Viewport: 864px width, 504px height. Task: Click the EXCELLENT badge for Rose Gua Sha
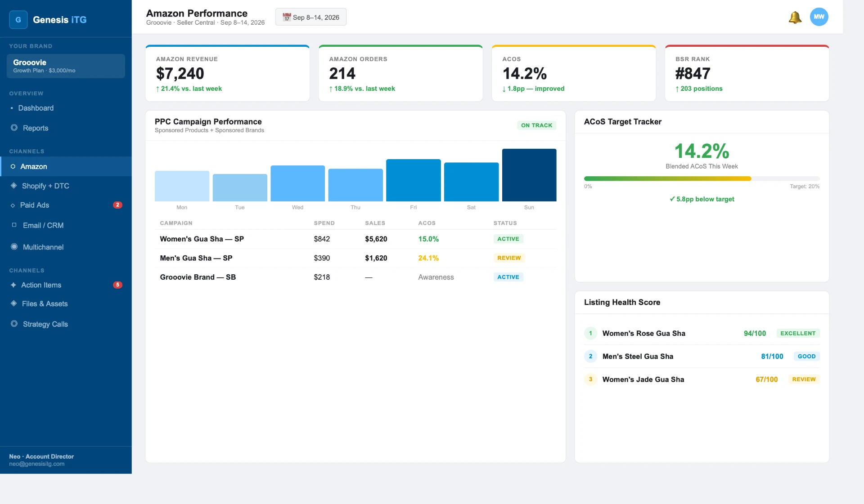pos(798,333)
